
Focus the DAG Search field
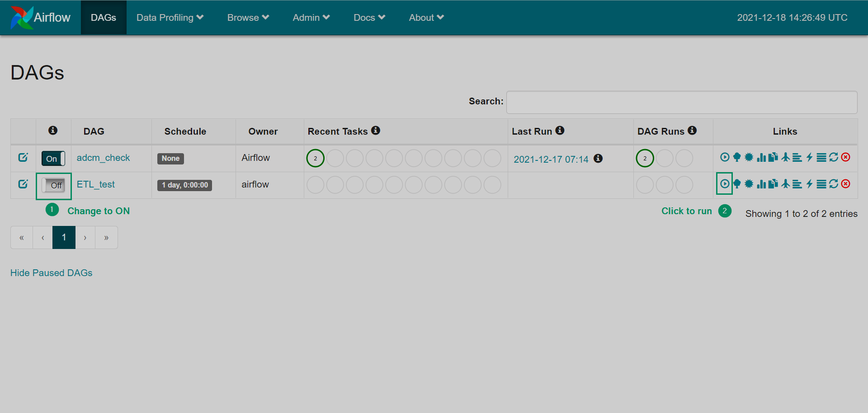pos(681,102)
